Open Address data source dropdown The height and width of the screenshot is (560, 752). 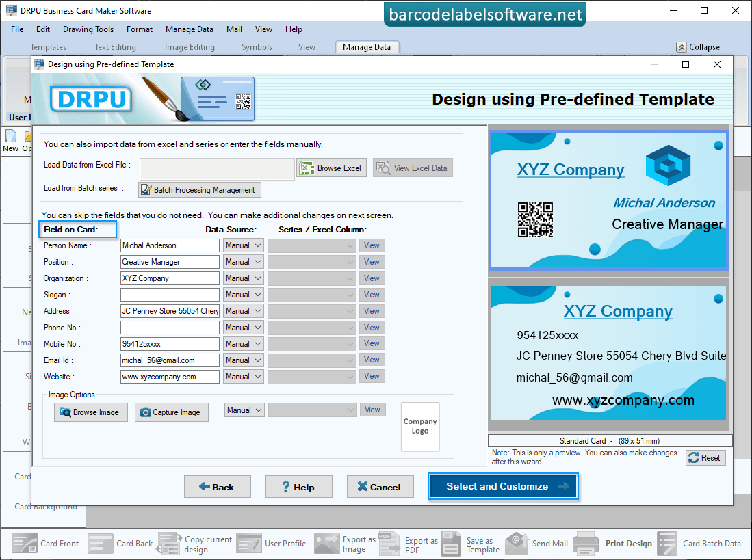(244, 311)
